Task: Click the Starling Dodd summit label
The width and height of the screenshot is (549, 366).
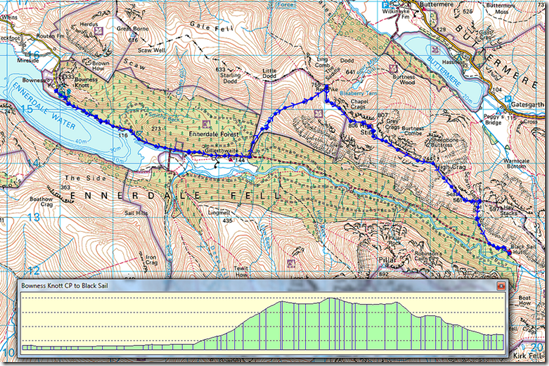Action: coord(231,78)
